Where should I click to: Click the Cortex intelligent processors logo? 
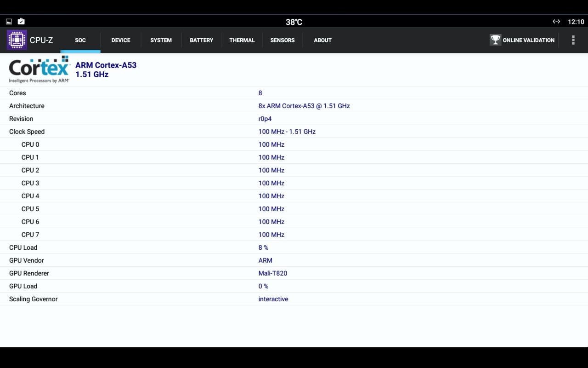tap(39, 69)
